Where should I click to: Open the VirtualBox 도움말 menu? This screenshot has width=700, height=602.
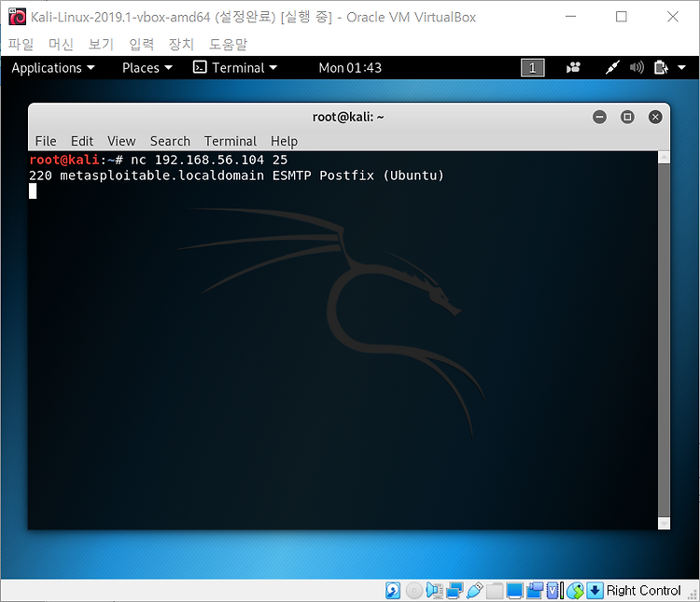(228, 44)
